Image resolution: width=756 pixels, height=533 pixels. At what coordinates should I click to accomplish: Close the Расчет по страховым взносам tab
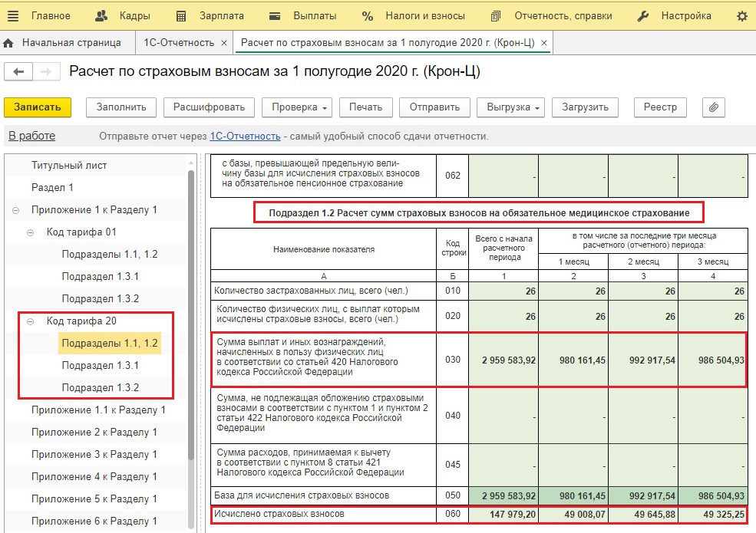point(544,43)
